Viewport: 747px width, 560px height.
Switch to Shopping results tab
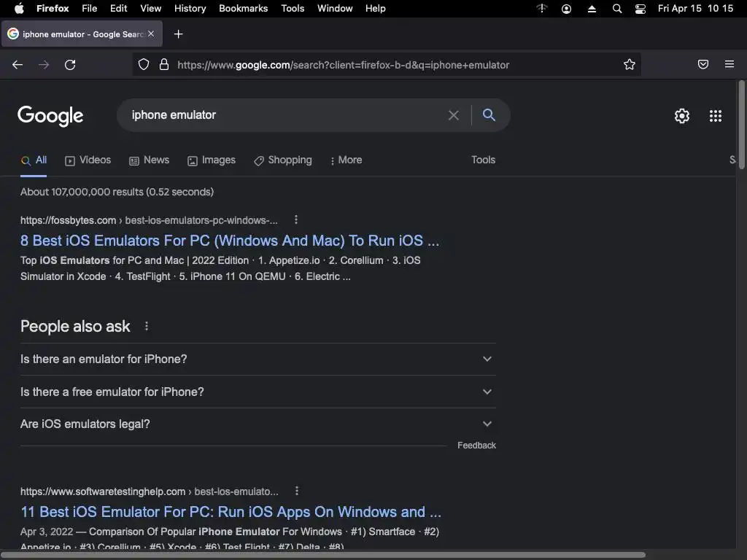[x=282, y=160]
